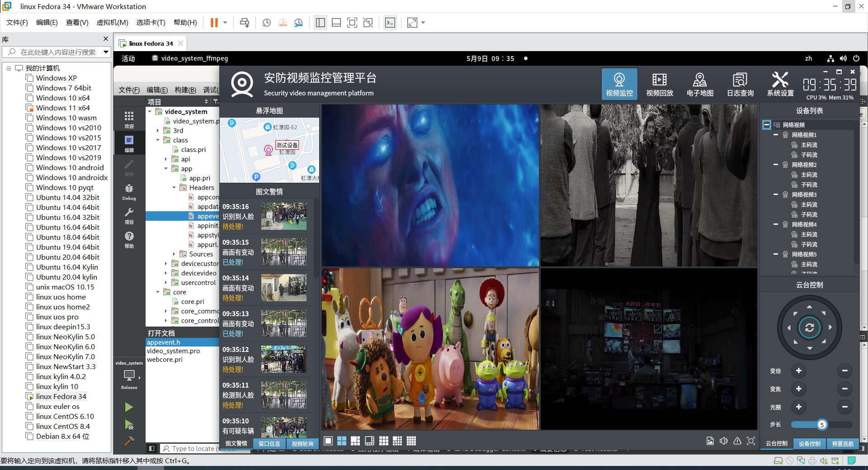Open 系统设置 system settings

click(780, 84)
